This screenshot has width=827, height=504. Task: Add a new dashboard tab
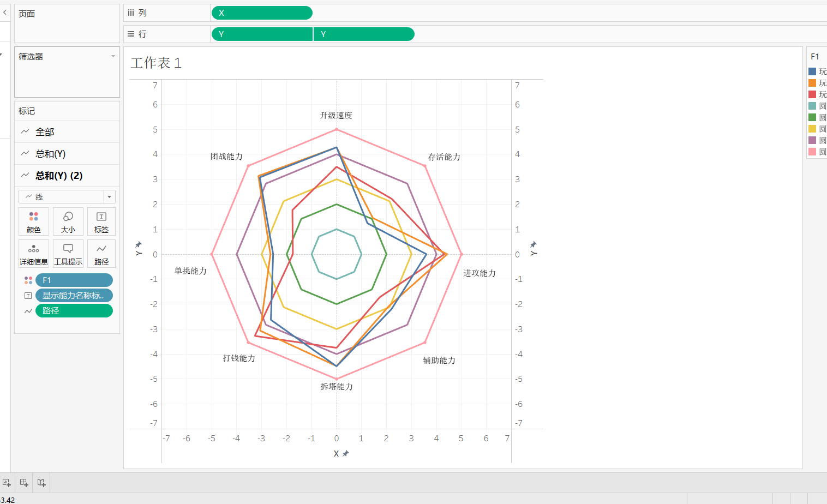click(x=24, y=483)
